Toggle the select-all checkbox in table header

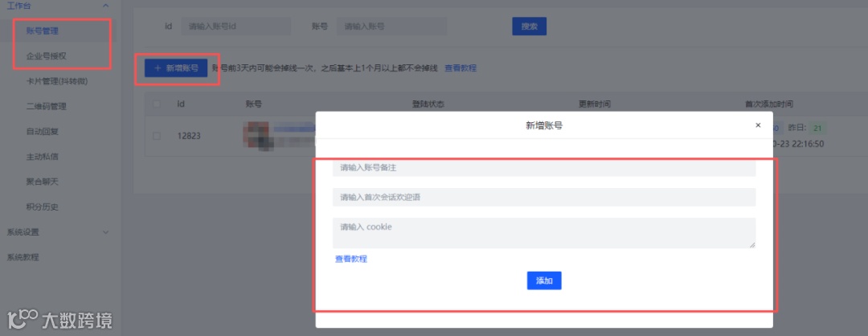[157, 104]
